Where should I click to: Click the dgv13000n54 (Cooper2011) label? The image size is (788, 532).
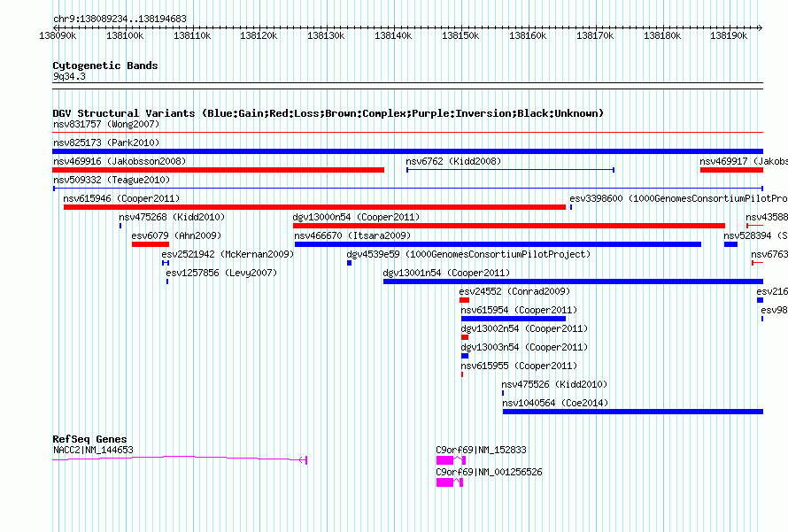(356, 217)
